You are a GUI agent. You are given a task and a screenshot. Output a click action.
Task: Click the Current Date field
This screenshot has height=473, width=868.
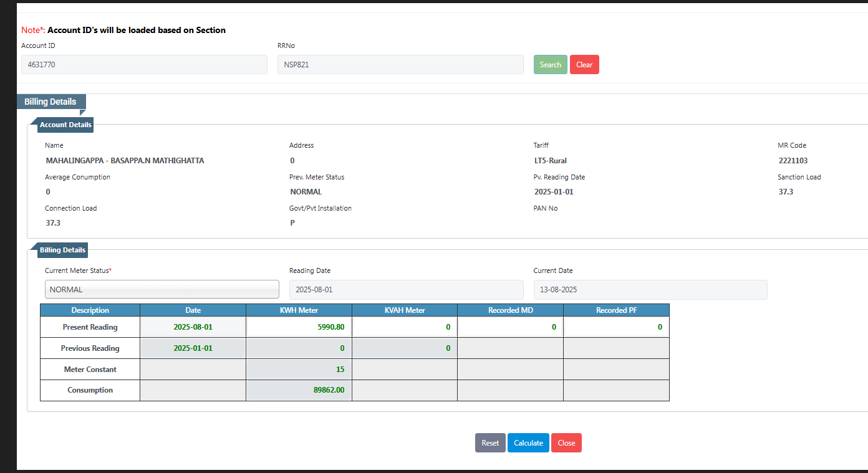[x=650, y=290]
